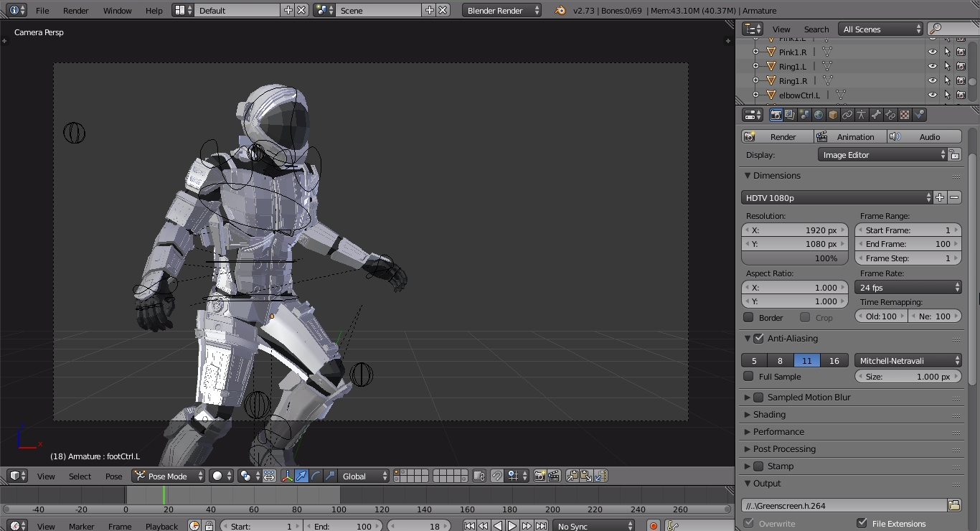The image size is (980, 531).
Task: Open the Render properties tab
Action: tap(776, 115)
